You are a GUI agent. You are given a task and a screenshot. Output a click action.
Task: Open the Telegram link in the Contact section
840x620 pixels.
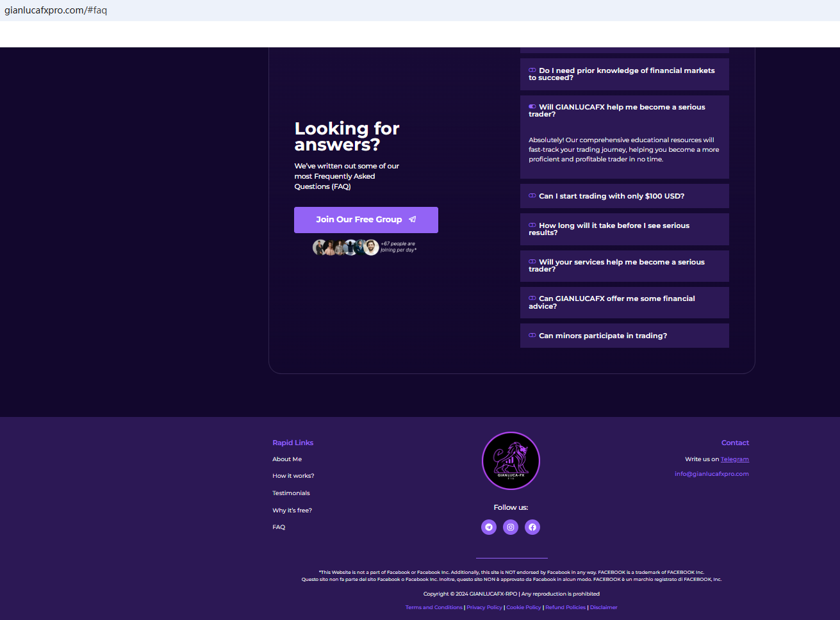(x=735, y=459)
